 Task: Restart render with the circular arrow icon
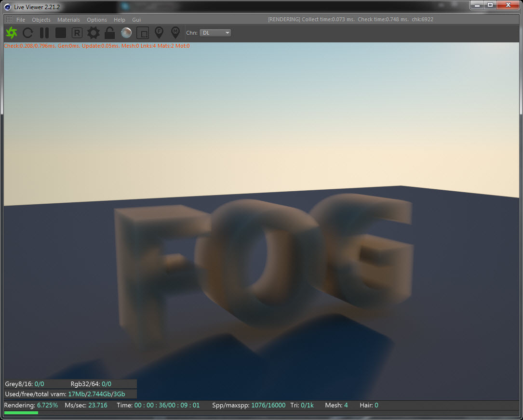click(27, 33)
